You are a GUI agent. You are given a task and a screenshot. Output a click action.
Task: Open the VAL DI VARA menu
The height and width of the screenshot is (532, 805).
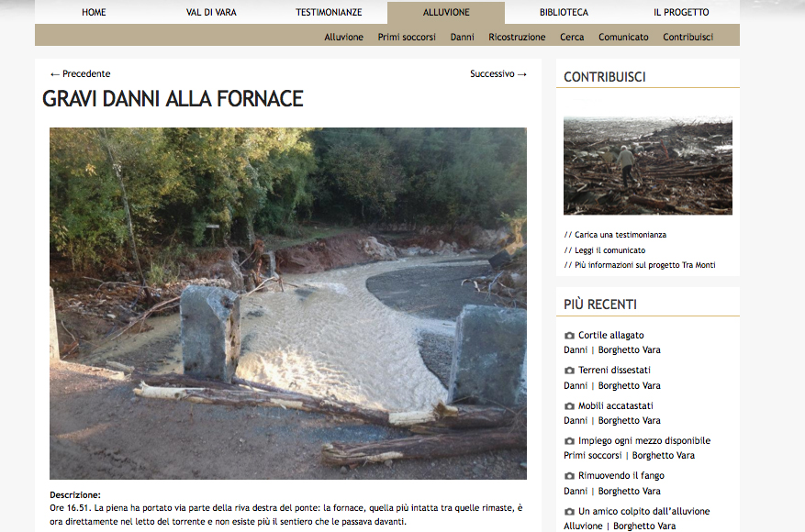pos(211,12)
